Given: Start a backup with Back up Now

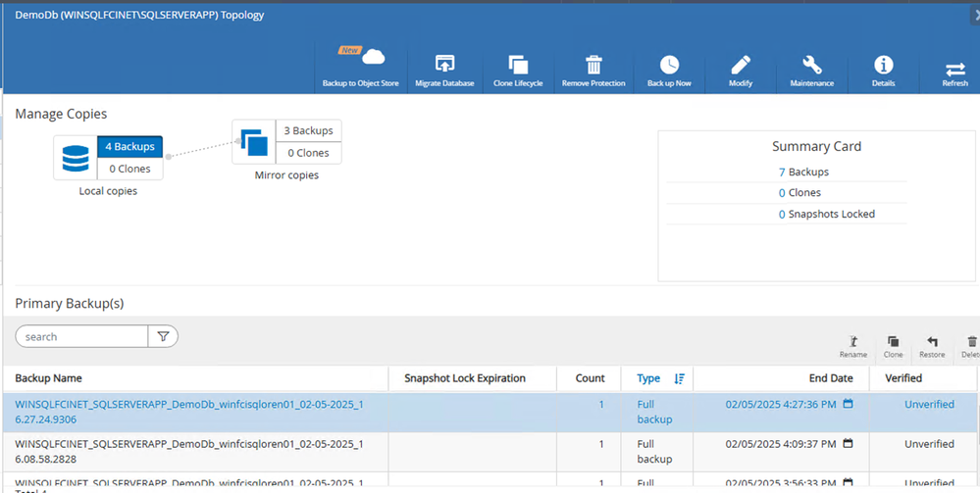Looking at the screenshot, I should tap(669, 67).
